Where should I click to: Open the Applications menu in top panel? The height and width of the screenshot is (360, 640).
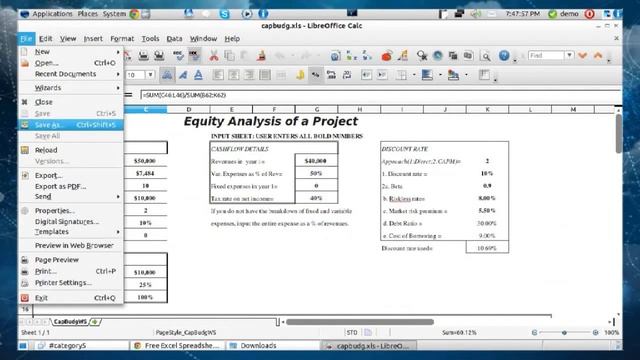[52, 14]
